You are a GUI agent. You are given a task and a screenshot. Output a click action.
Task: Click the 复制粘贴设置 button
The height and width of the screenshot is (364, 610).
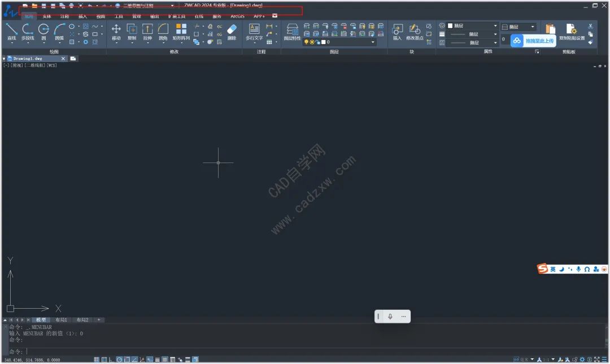coord(572,32)
